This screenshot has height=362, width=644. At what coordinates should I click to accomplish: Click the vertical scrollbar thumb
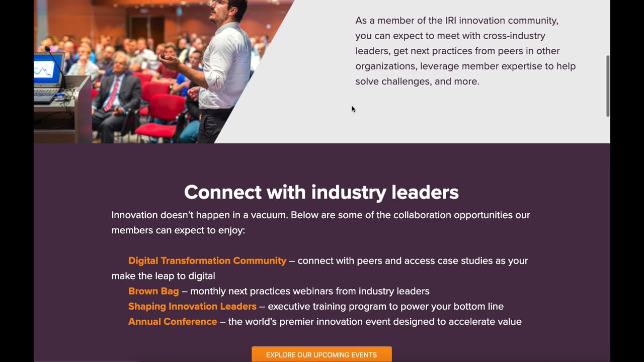point(608,86)
